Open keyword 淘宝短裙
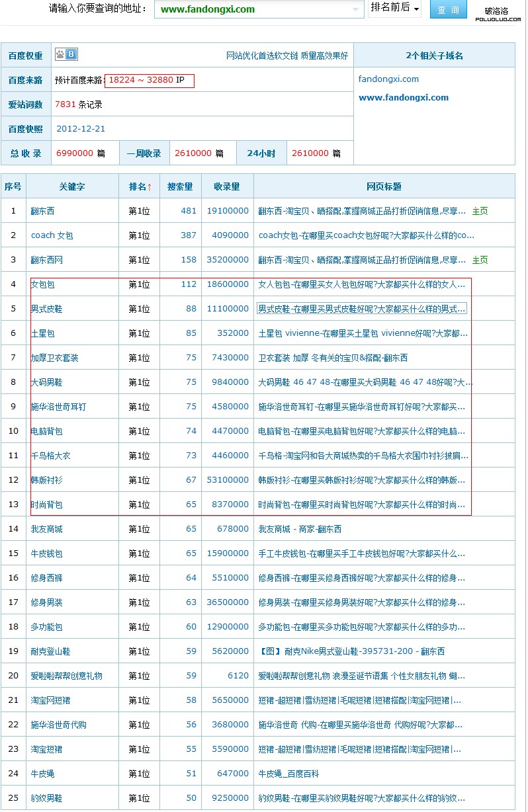This screenshot has width=528, height=812. [x=46, y=749]
